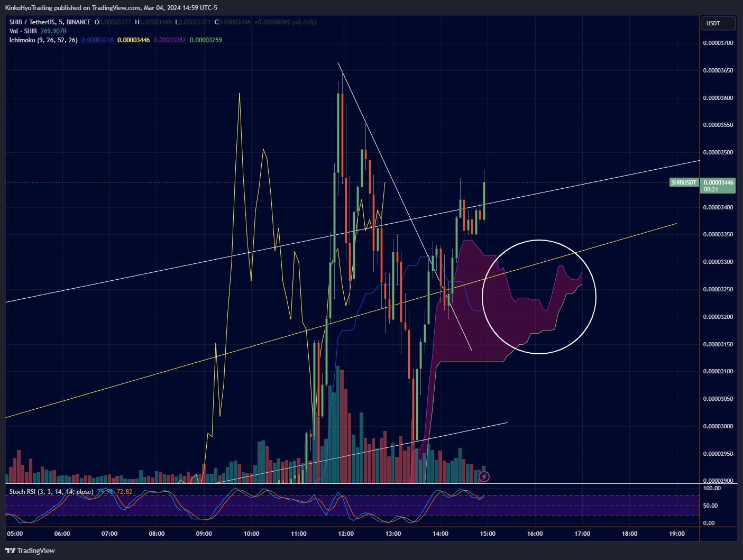Click the TradingView logo at the bottom
743x560 pixels.
point(30,550)
